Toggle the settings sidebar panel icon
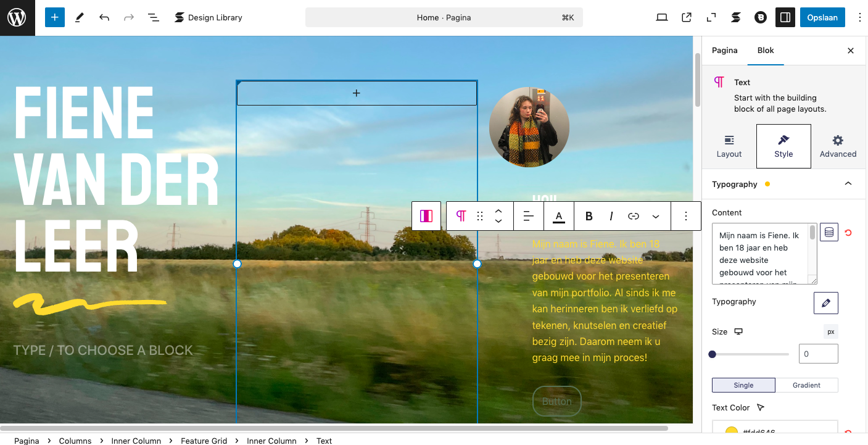 [785, 17]
